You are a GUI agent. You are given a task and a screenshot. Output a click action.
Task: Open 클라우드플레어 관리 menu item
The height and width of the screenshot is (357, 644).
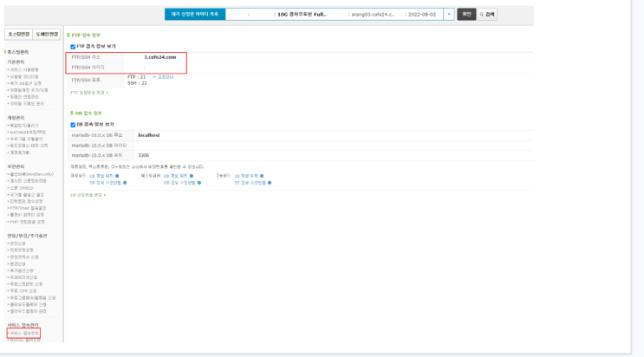pyautogui.click(x=28, y=311)
